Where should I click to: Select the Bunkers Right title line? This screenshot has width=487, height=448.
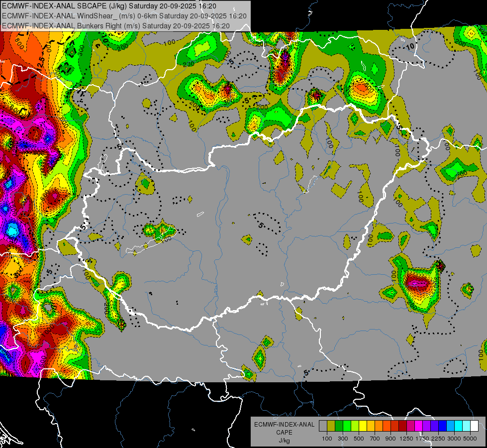tap(116, 26)
